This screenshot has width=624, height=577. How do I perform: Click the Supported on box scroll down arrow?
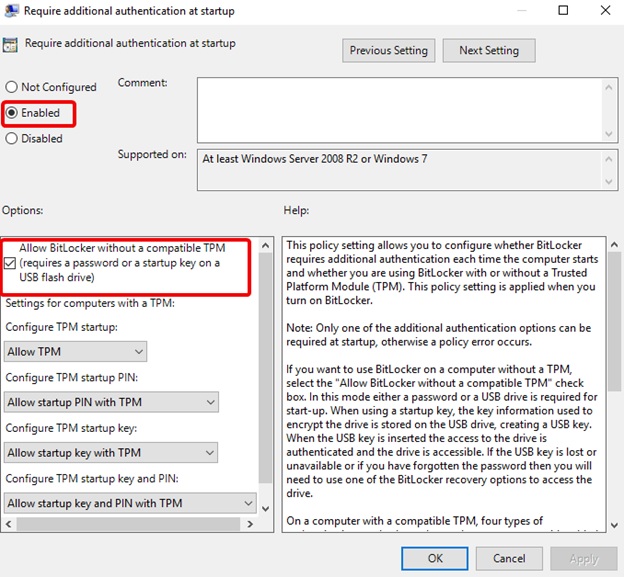[x=608, y=182]
